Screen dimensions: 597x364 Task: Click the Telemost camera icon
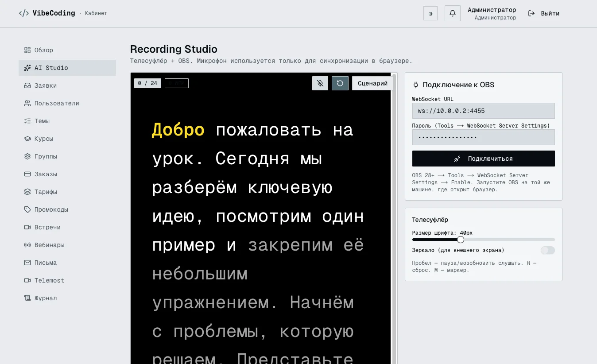coord(27,280)
